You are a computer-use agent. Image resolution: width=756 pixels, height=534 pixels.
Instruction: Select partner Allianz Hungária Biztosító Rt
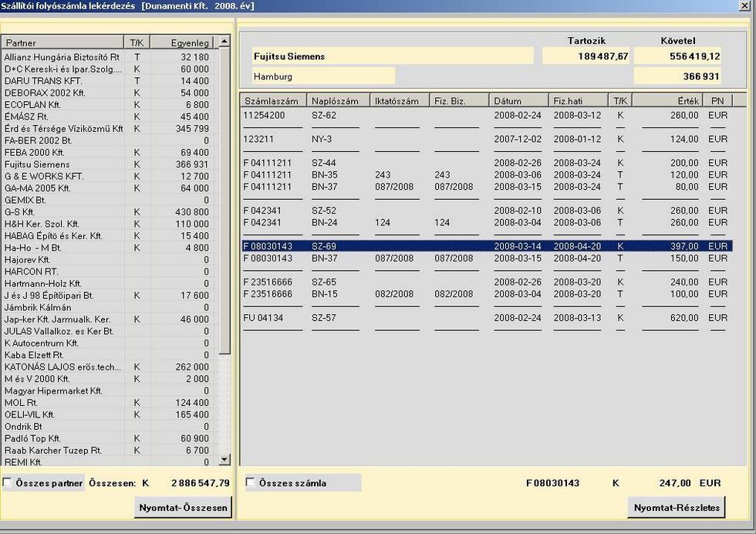(110, 57)
